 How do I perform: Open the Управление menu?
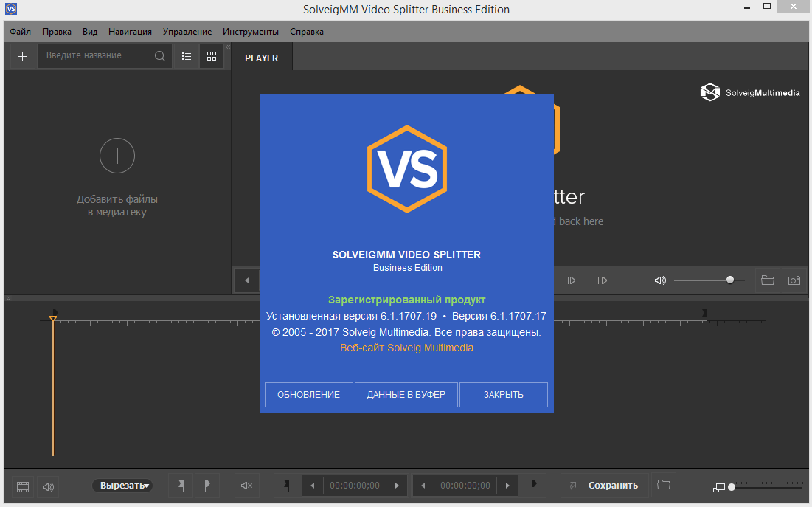187,32
